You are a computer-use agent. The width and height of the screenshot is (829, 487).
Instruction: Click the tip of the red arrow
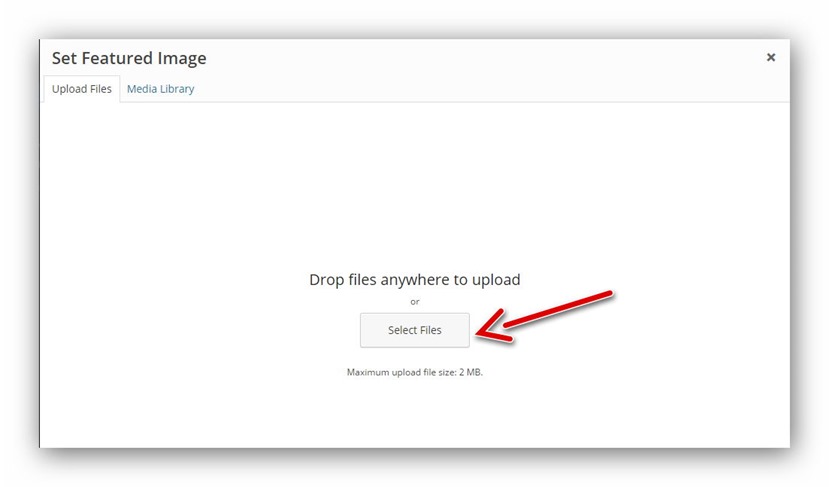point(480,332)
